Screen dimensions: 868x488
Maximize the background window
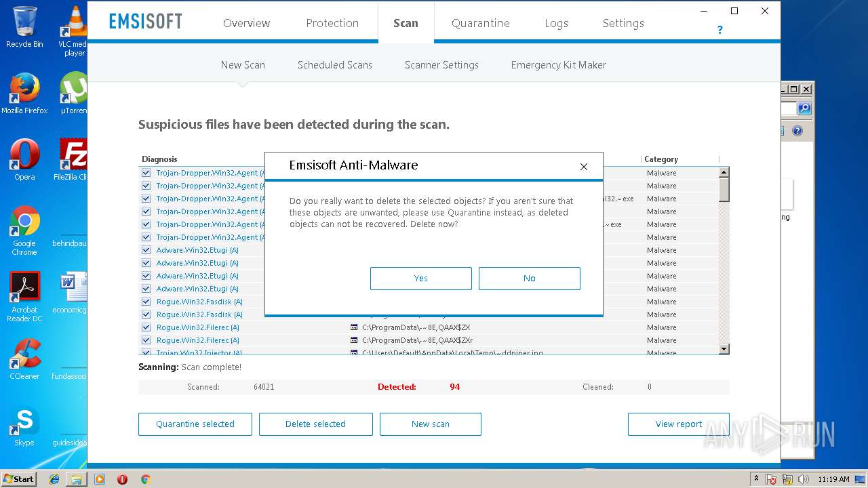click(x=795, y=89)
